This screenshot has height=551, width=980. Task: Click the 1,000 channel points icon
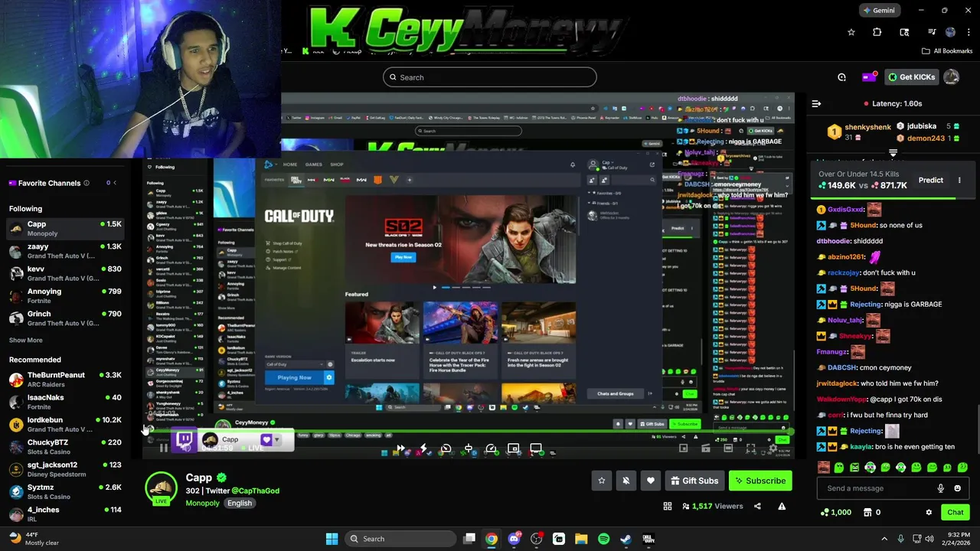825,512
